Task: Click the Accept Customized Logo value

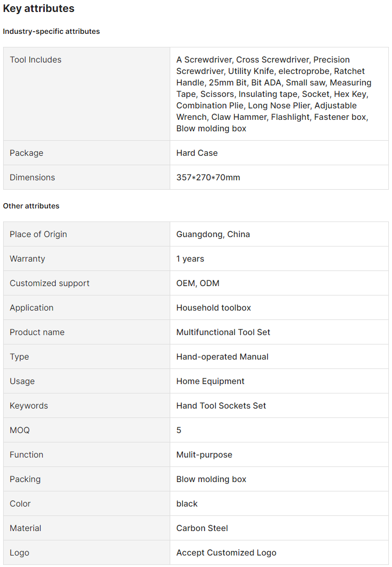Action: pos(226,553)
